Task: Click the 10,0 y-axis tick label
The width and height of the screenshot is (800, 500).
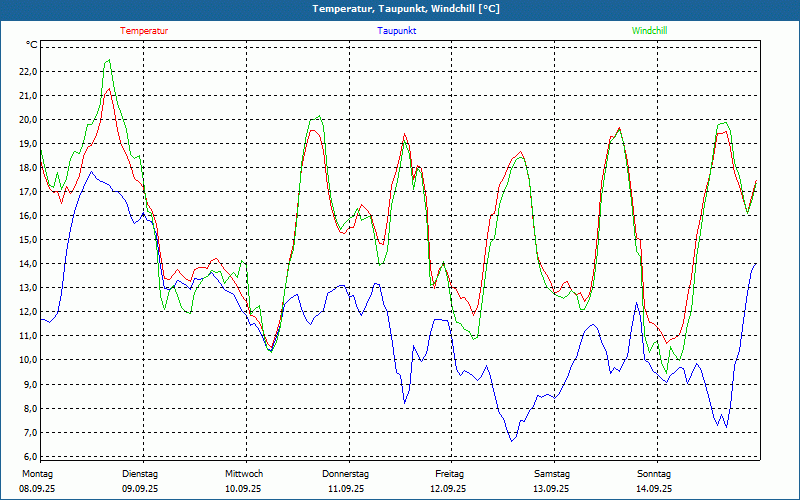Action: (x=26, y=360)
